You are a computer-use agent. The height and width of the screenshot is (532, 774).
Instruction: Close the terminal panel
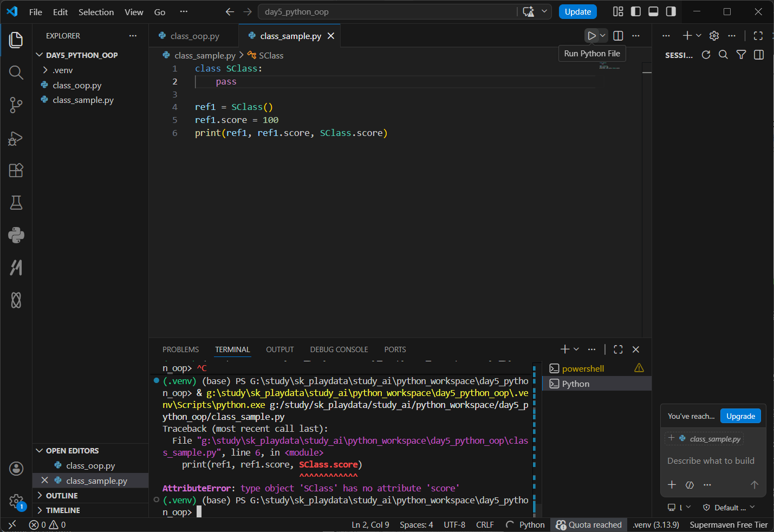(x=636, y=349)
